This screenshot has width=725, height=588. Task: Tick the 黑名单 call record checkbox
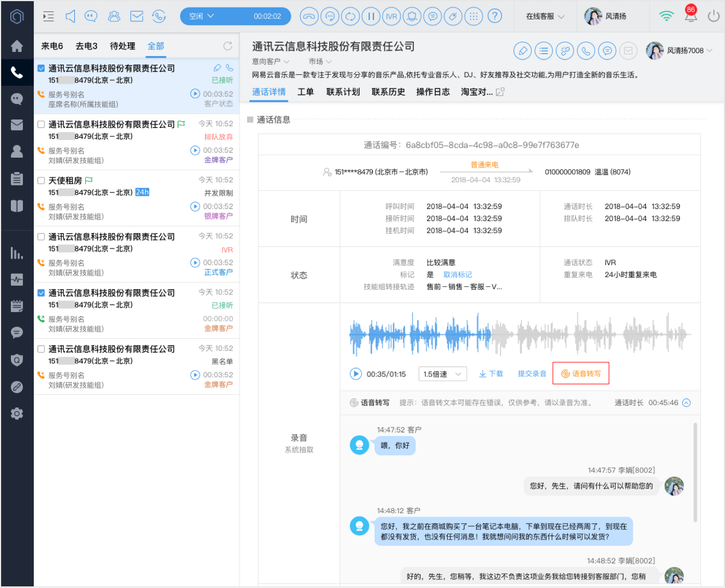(41, 349)
